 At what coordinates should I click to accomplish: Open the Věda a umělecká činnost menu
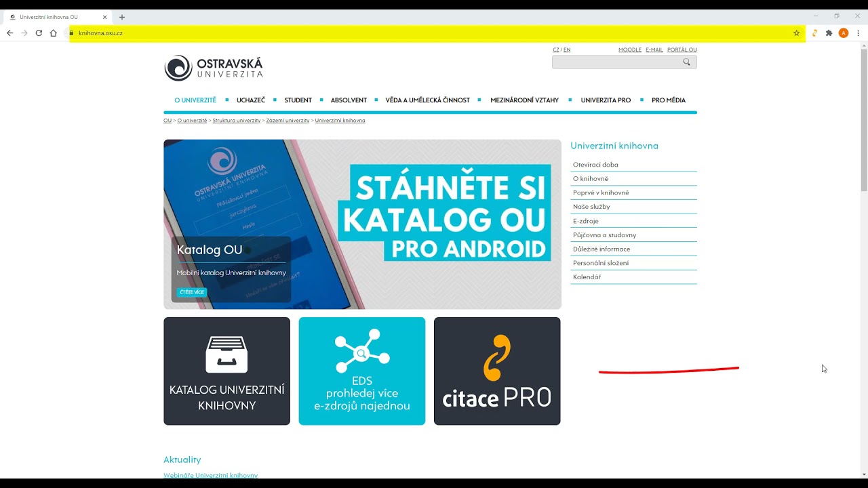click(428, 100)
